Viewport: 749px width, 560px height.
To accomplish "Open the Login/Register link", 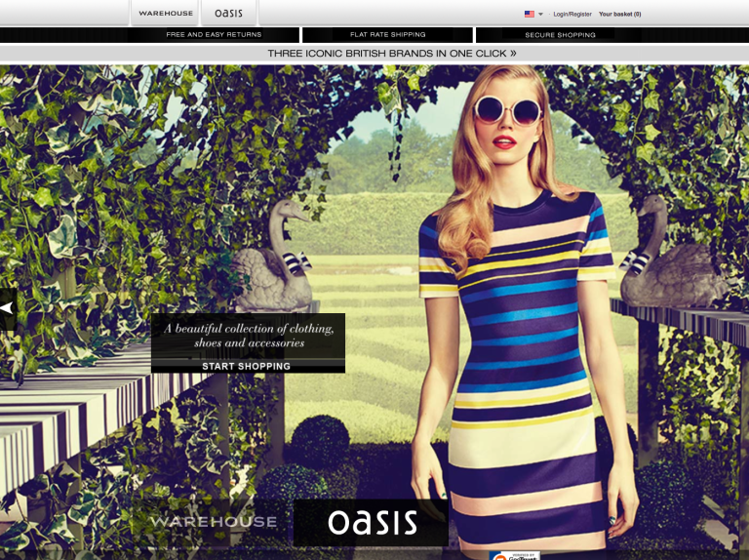I will pos(572,14).
